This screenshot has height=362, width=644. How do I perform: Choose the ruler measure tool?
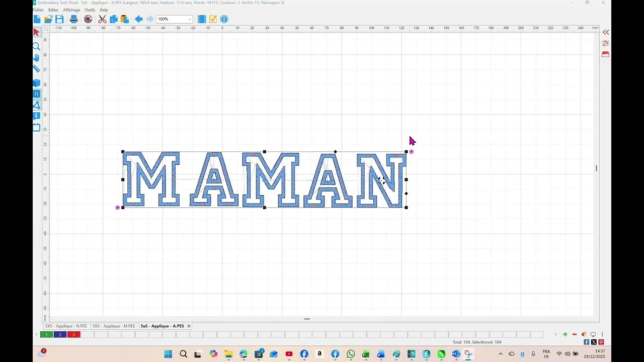tap(36, 69)
